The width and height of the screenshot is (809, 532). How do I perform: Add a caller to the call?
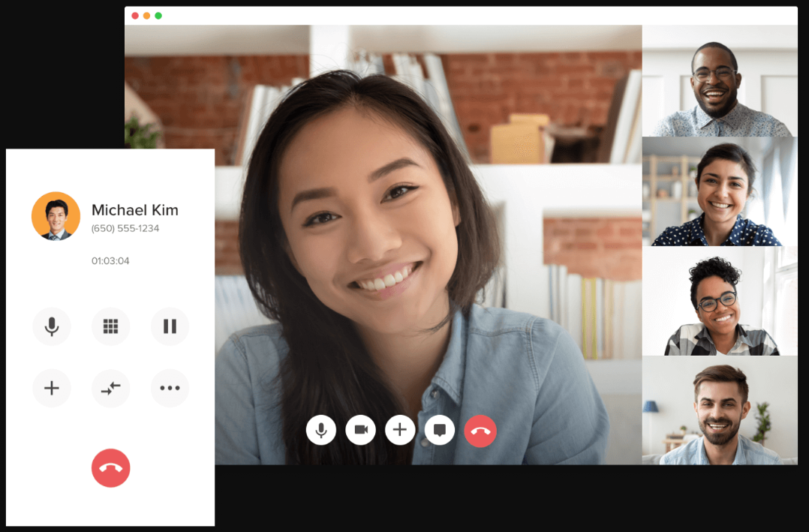52,388
